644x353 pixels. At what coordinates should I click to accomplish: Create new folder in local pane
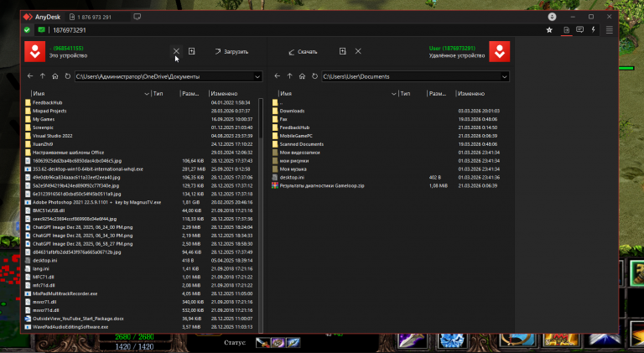coord(192,51)
